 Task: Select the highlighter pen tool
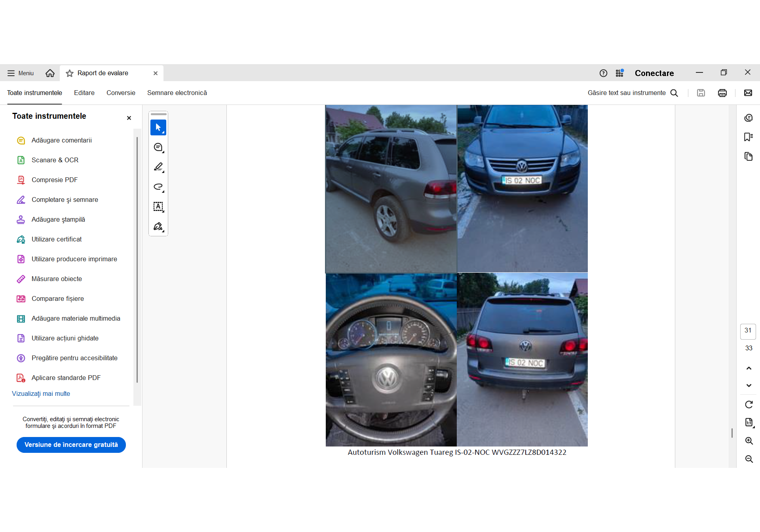(158, 167)
